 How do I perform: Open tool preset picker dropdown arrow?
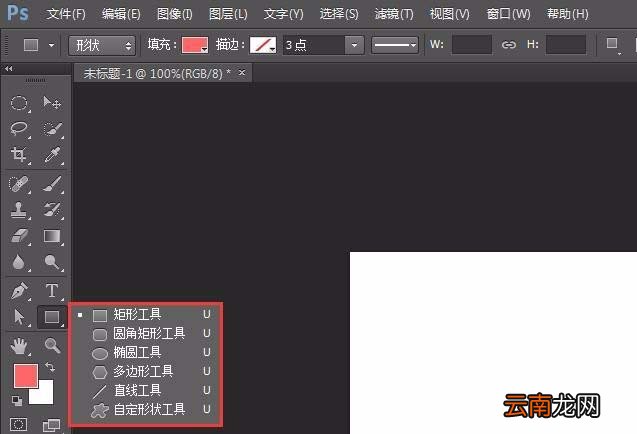coord(51,45)
